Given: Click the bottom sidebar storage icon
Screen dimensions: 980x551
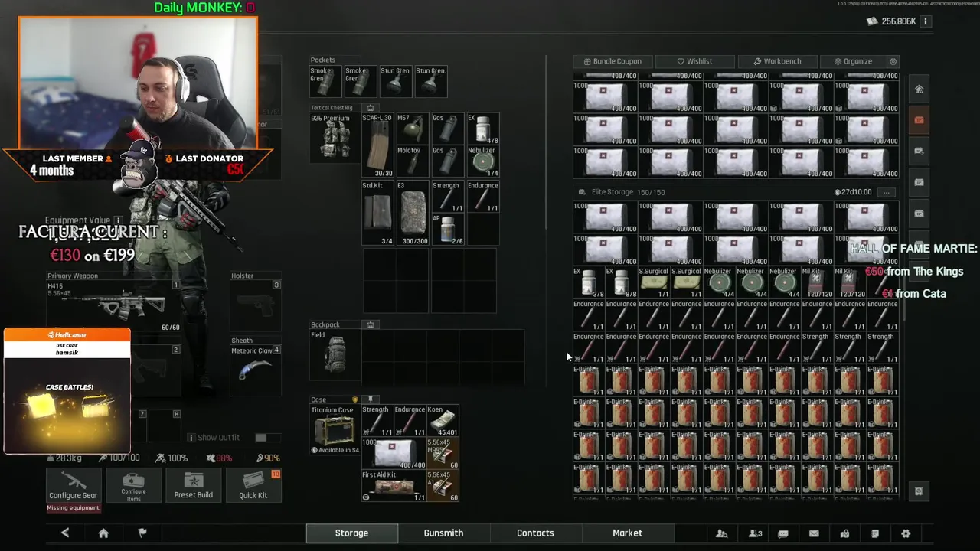Looking at the screenshot, I should pos(919,491).
